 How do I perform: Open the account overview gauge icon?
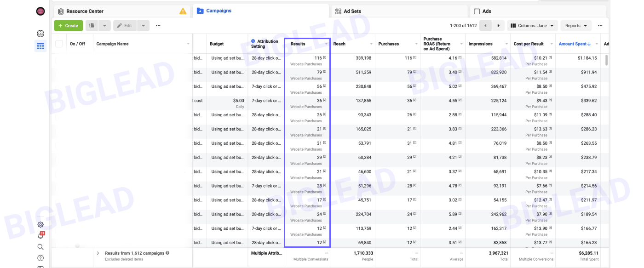pos(40,34)
